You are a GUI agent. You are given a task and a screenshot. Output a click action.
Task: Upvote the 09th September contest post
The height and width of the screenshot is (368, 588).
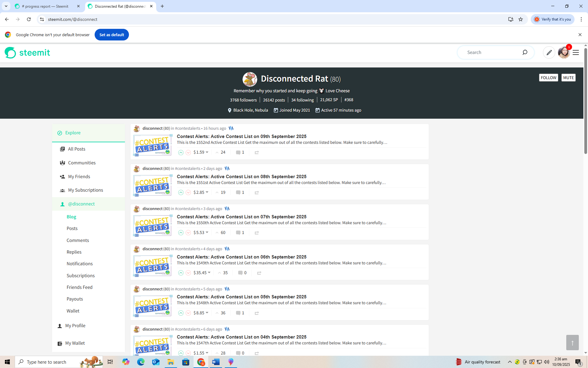point(181,152)
